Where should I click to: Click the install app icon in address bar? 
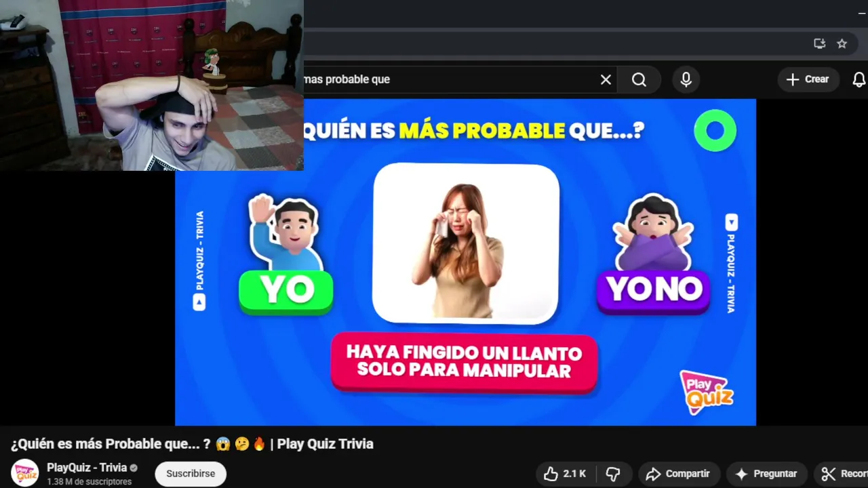pyautogui.click(x=820, y=43)
